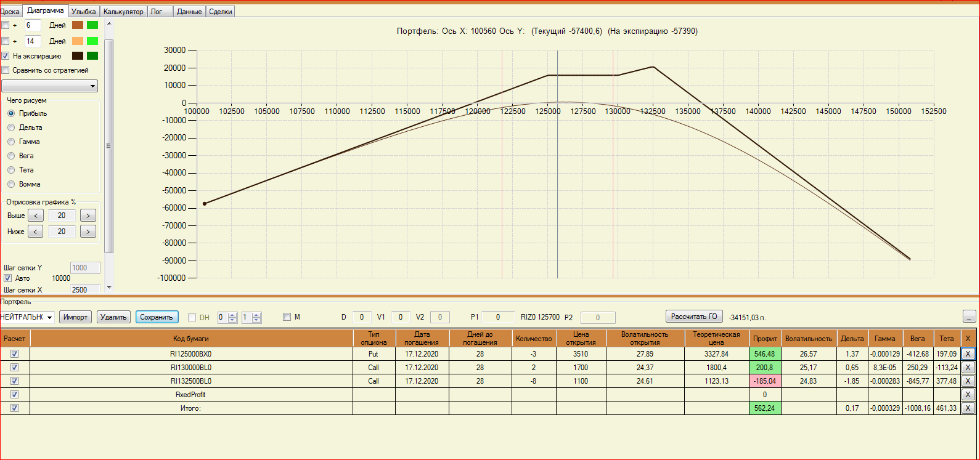
Task: Select the Вомма radio button
Action: tap(11, 184)
